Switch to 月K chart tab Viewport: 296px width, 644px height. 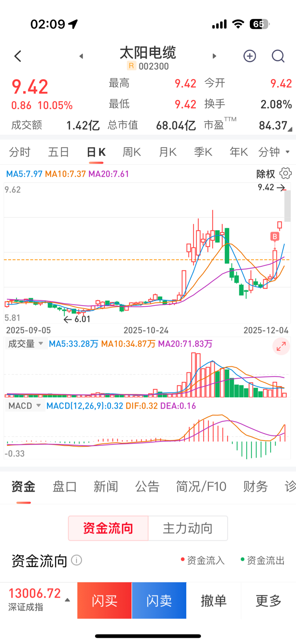tap(168, 152)
